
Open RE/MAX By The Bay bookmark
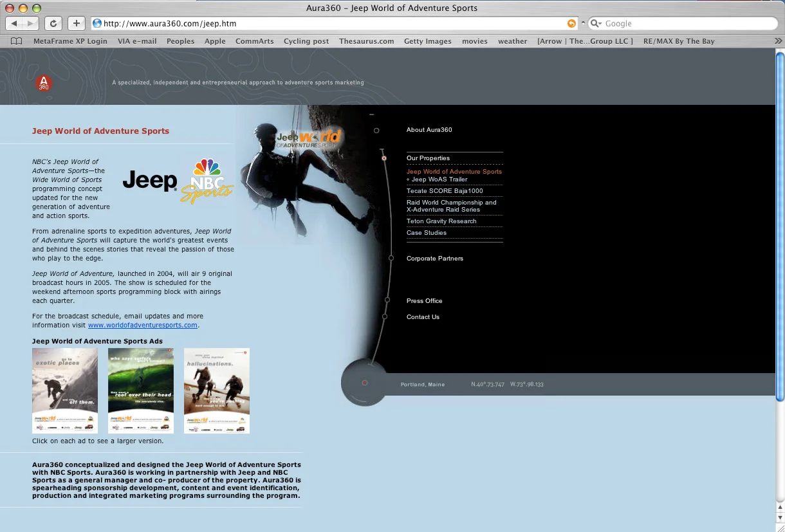coord(679,41)
